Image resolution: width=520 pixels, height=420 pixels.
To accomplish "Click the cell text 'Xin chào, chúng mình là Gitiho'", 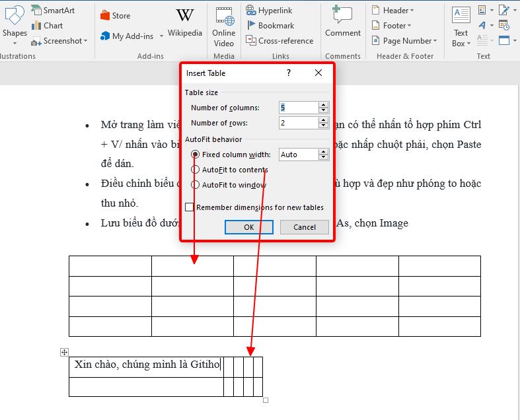I will [147, 365].
